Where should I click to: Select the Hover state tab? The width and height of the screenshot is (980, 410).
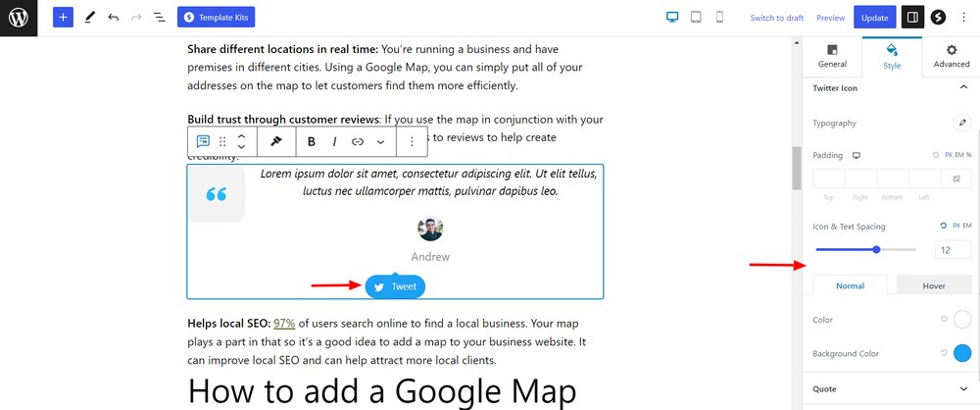933,285
